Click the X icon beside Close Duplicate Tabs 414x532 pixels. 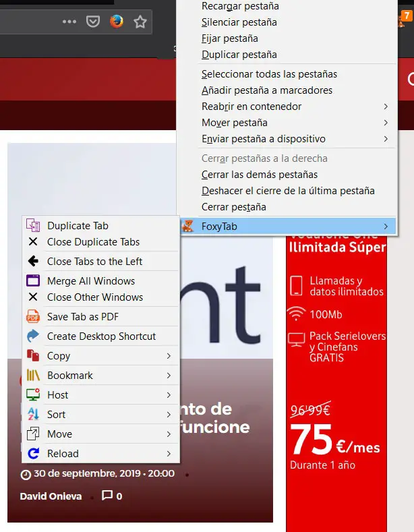pyautogui.click(x=33, y=241)
